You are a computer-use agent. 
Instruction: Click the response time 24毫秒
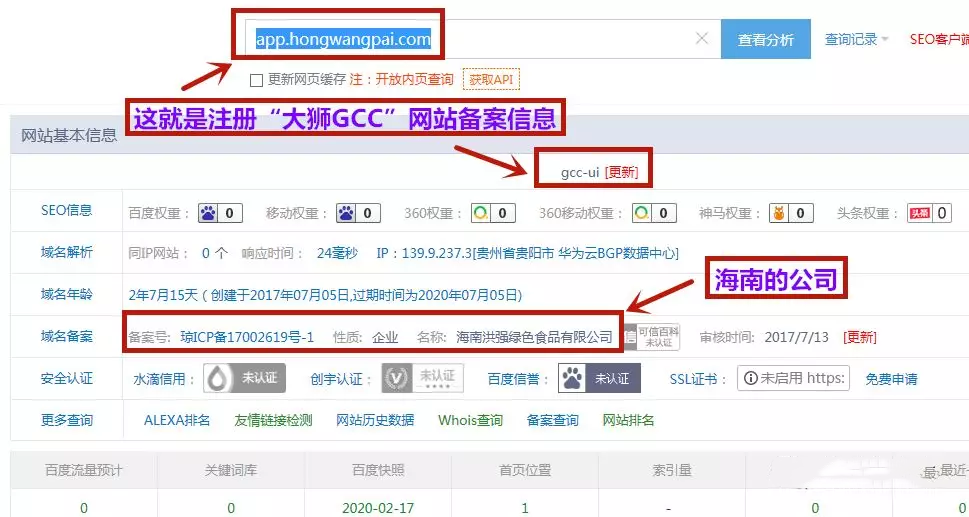point(337,253)
